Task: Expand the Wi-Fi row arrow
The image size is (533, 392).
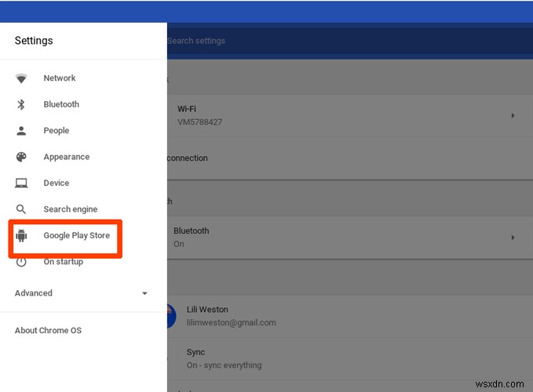Action: click(513, 116)
